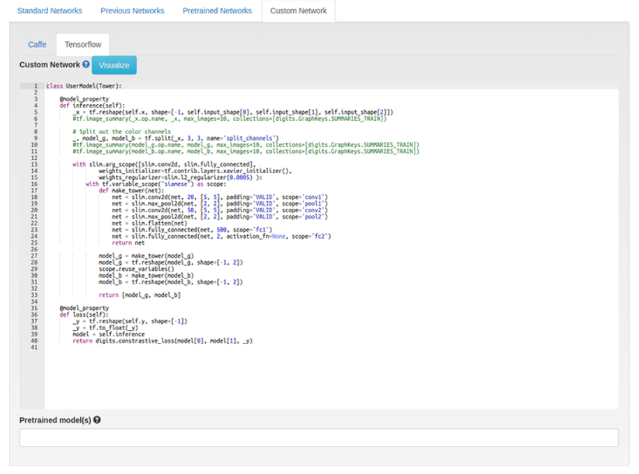This screenshot has width=639, height=474.
Task: Click the Custom Network help icon
Action: click(86, 65)
